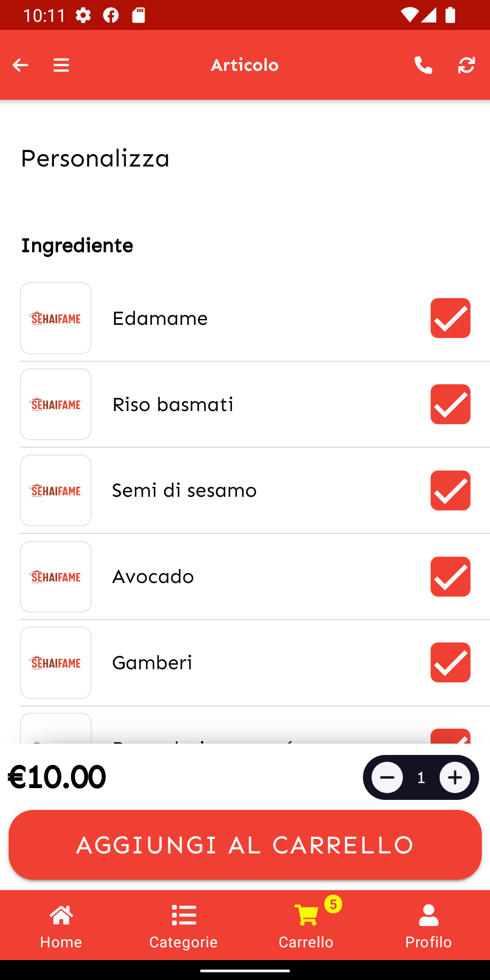
Task: Open the Carrello cart tab
Action: click(306, 926)
